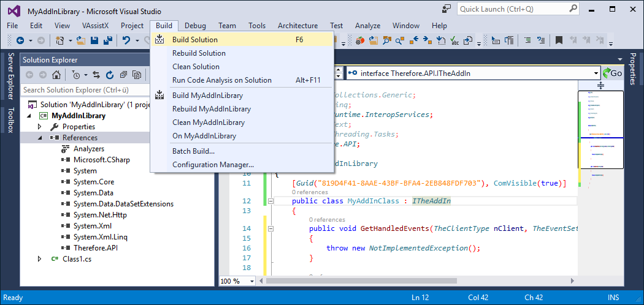Click 0 references link above MyAddInClass
The image size is (644, 305).
pyautogui.click(x=310, y=192)
